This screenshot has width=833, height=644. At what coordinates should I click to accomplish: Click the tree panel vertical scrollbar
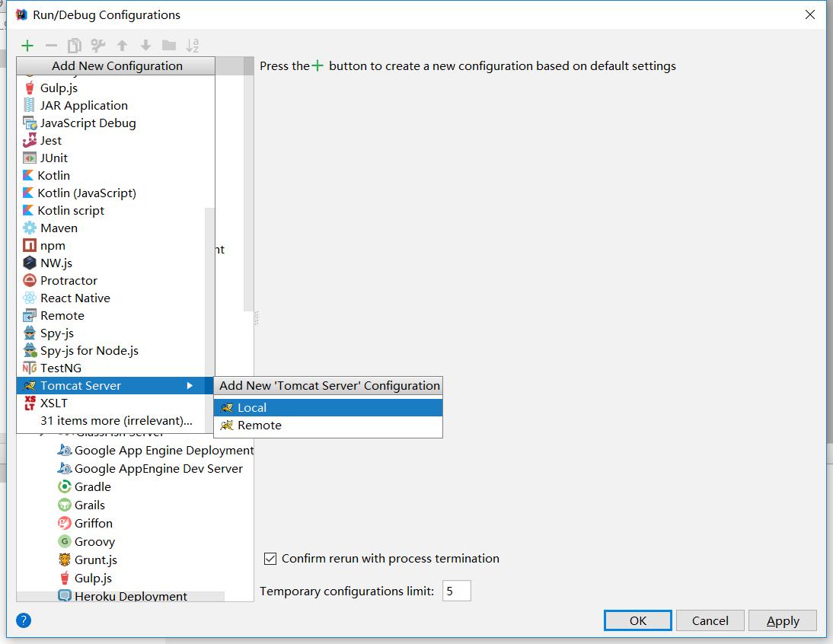[x=249, y=183]
